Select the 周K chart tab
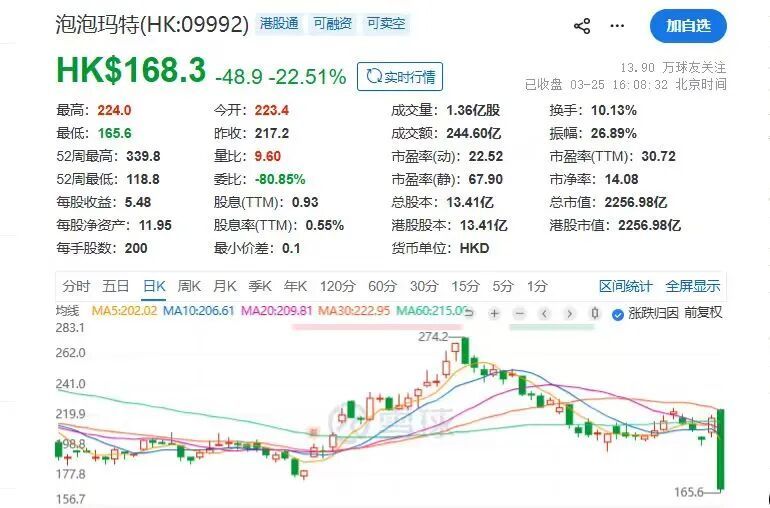Screen dimensions: 770x508 pos(189,285)
